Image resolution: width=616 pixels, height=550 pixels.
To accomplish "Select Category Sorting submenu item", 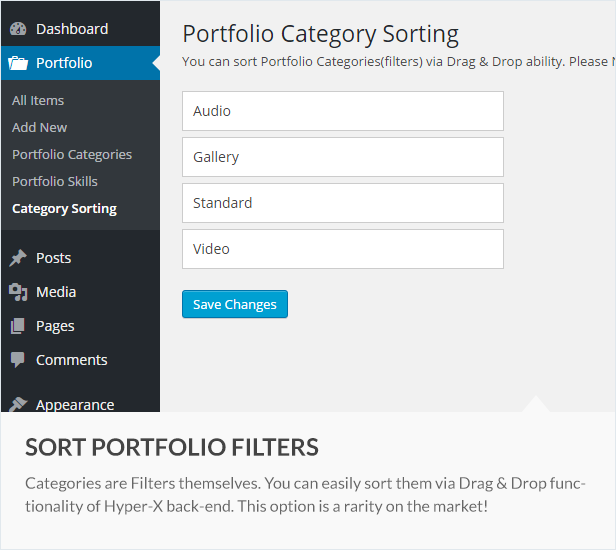I will [64, 208].
